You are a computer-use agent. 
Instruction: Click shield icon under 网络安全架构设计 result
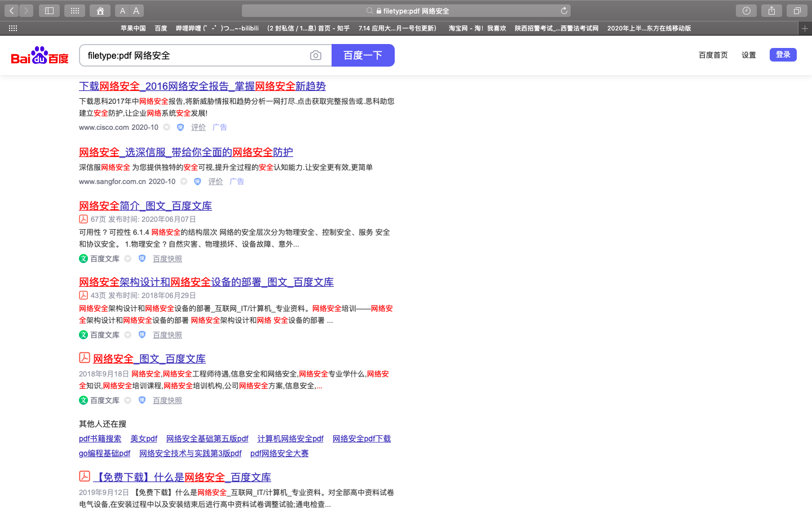[142, 335]
